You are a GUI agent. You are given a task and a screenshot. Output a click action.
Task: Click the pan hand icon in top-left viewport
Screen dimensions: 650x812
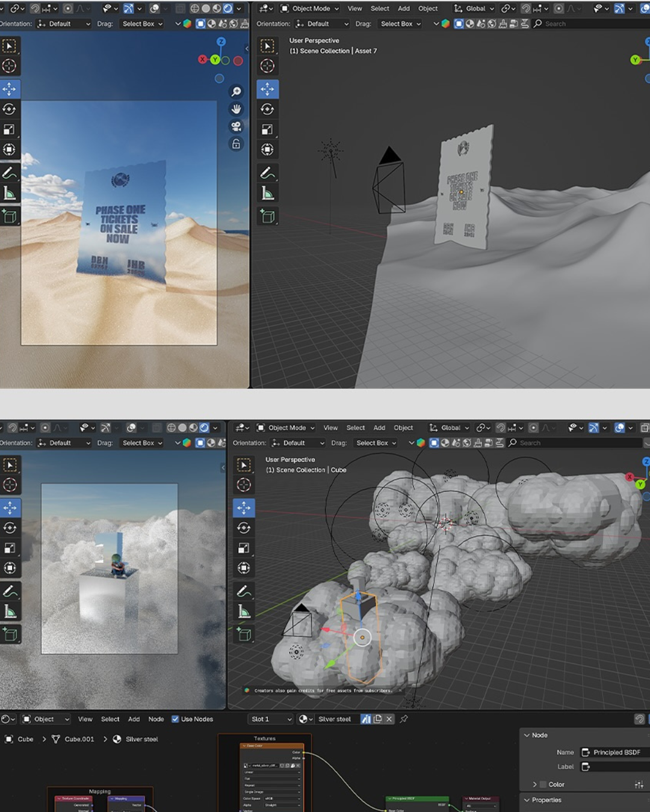click(236, 109)
